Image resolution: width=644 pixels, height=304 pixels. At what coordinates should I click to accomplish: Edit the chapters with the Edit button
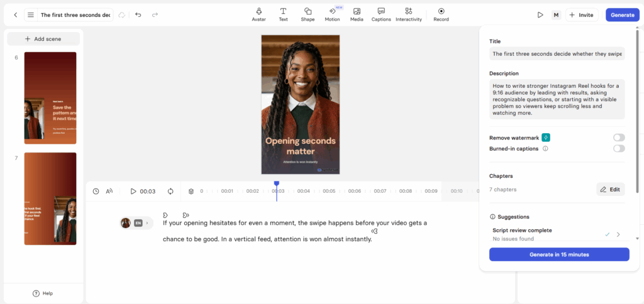[610, 189]
